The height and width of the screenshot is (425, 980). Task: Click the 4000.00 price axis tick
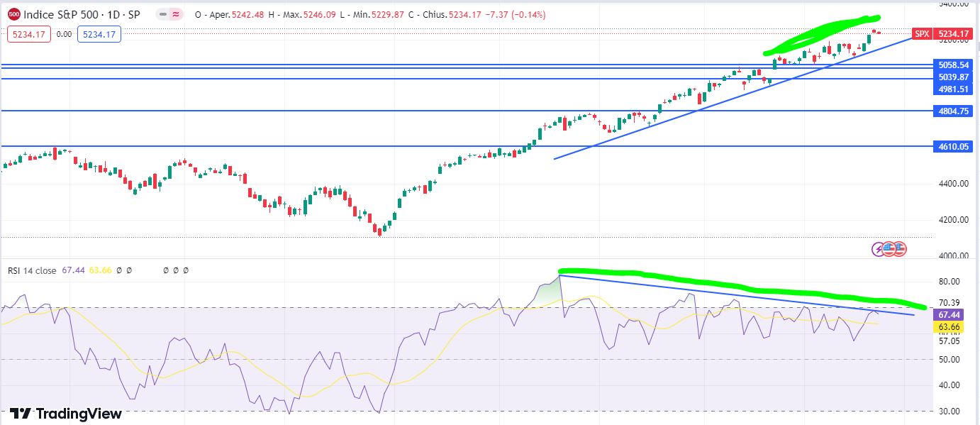[953, 255]
